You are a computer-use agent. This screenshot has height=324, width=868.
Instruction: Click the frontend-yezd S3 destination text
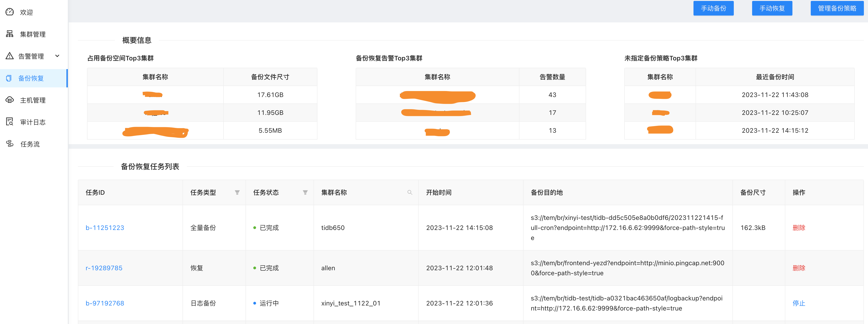[628, 268]
